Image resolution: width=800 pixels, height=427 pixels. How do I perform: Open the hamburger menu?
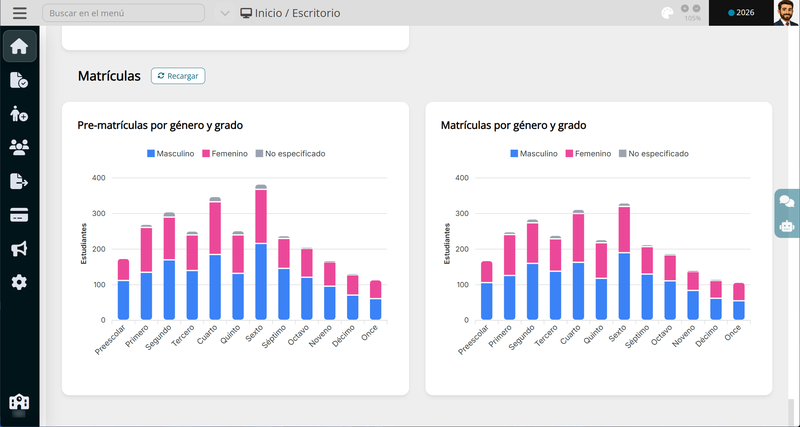pos(20,13)
